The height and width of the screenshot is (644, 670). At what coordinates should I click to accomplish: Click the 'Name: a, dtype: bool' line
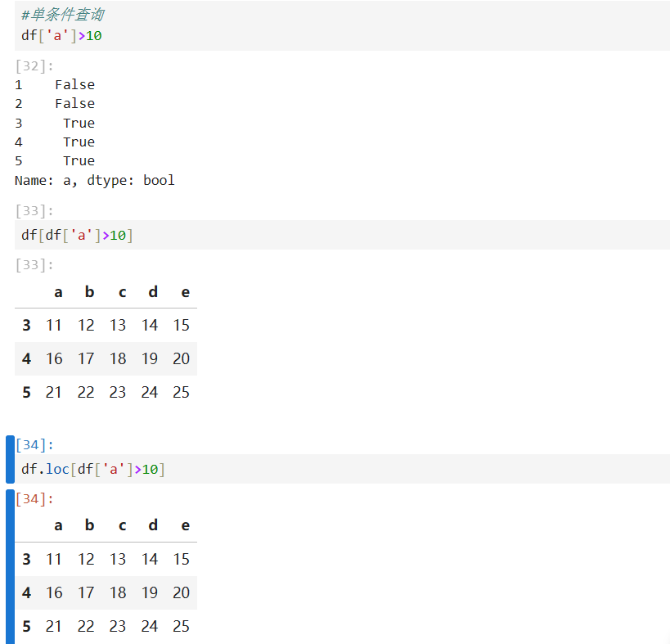click(x=95, y=180)
